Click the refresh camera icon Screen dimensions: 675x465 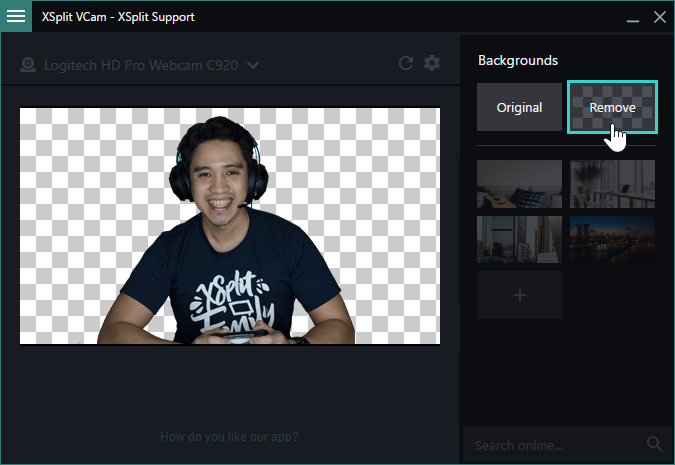click(405, 64)
